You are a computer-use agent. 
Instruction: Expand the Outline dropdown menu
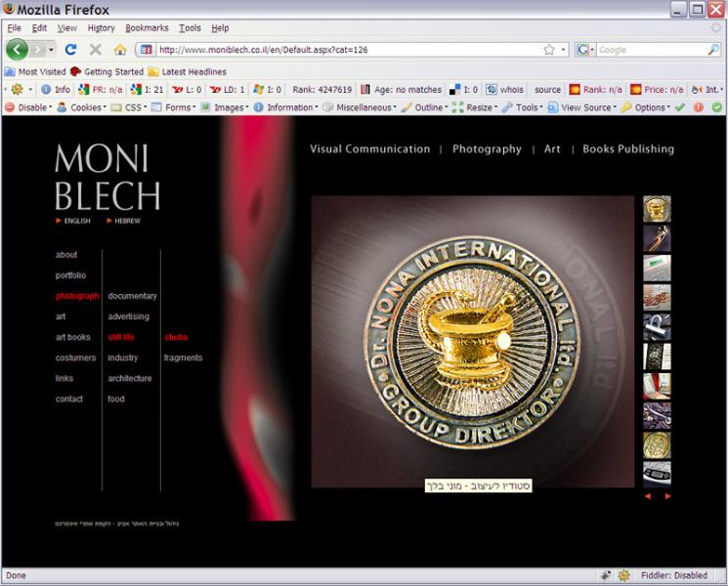click(424, 107)
